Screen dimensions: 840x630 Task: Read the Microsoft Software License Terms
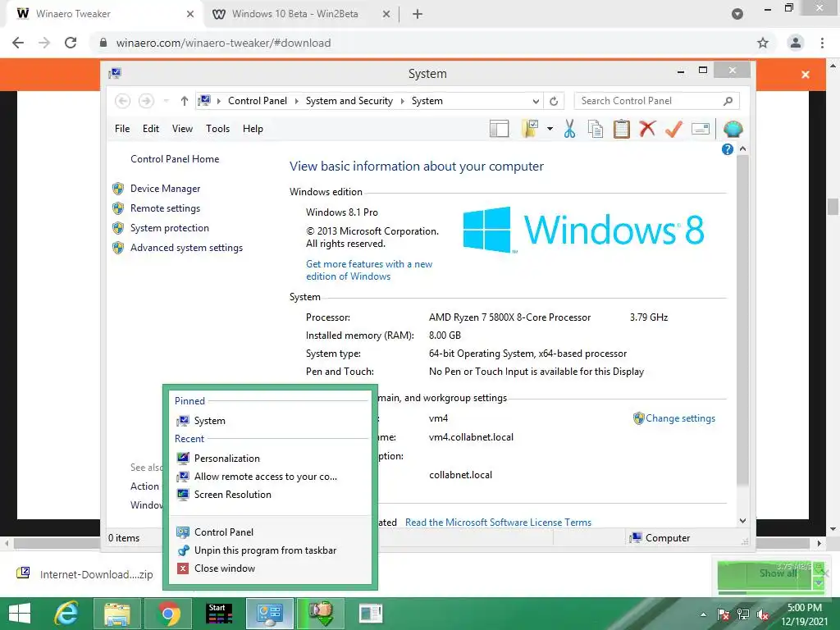point(498,523)
